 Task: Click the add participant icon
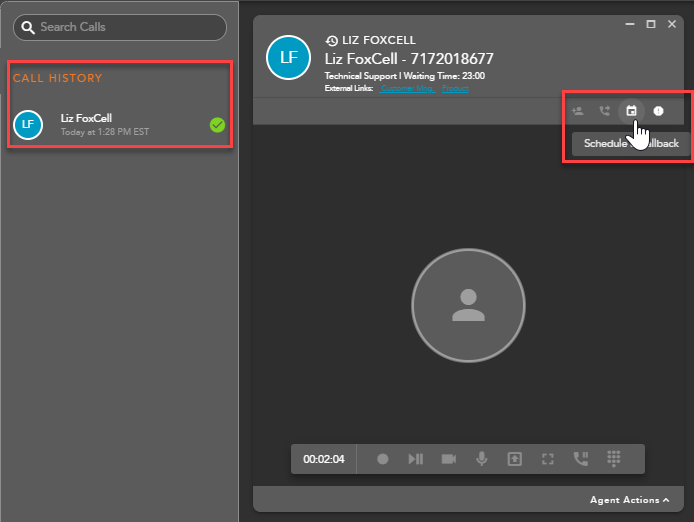point(578,111)
